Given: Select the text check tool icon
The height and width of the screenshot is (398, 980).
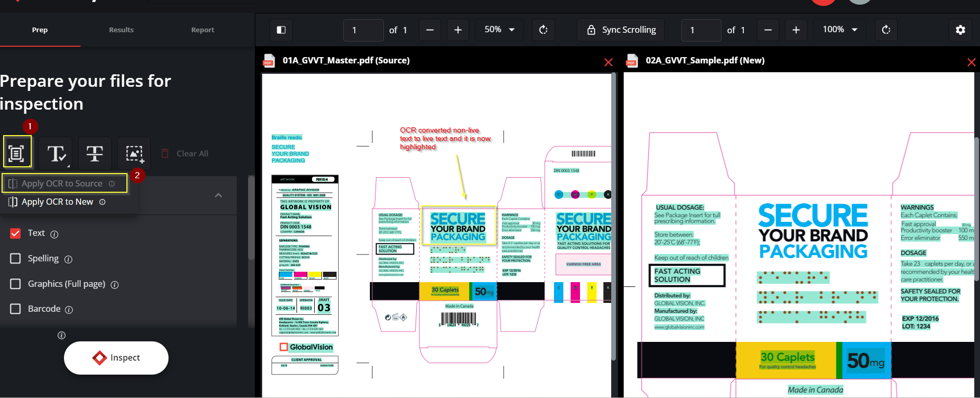Looking at the screenshot, I should coord(56,153).
